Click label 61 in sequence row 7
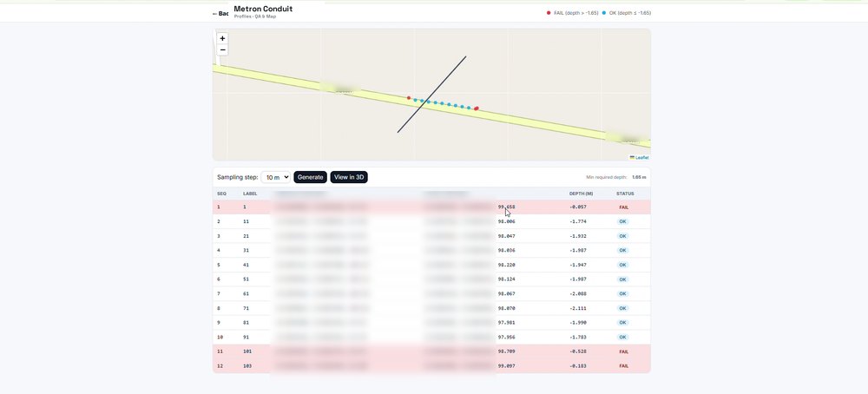Viewport: 868px width, 394px height. [x=246, y=293]
